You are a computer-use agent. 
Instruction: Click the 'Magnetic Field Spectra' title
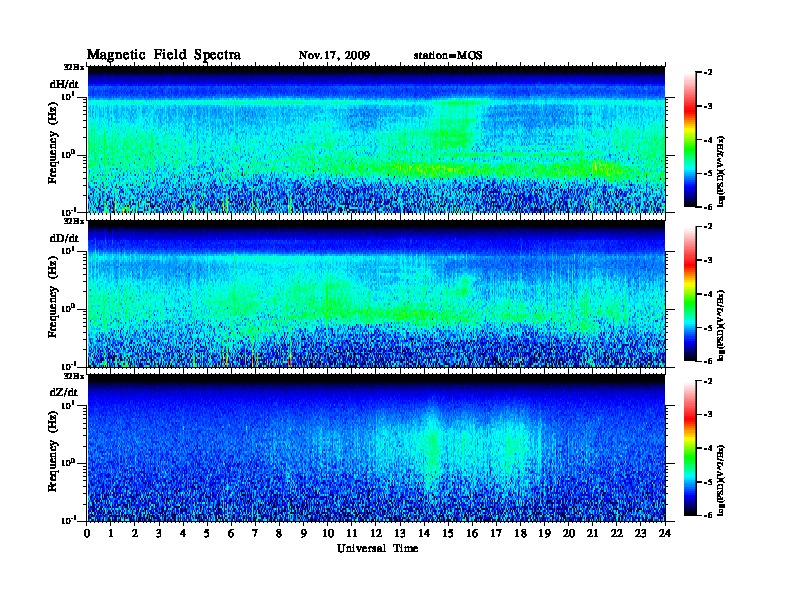point(164,55)
